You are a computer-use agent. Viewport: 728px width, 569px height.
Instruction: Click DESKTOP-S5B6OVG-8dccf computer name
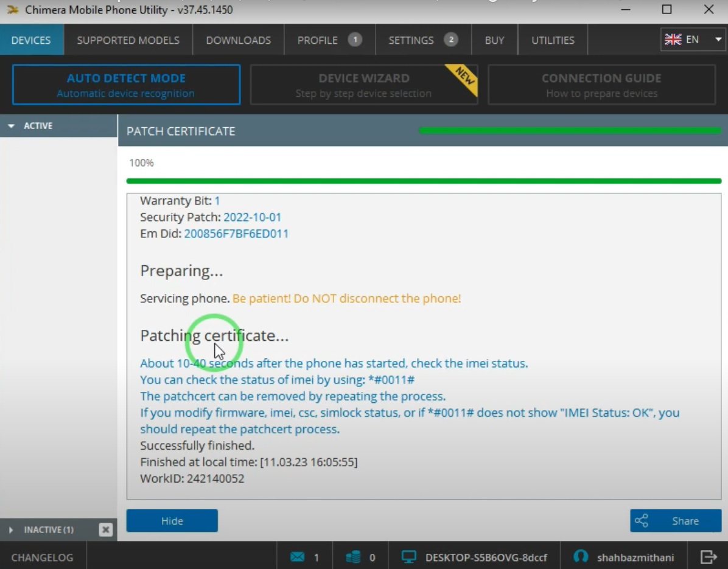point(486,557)
